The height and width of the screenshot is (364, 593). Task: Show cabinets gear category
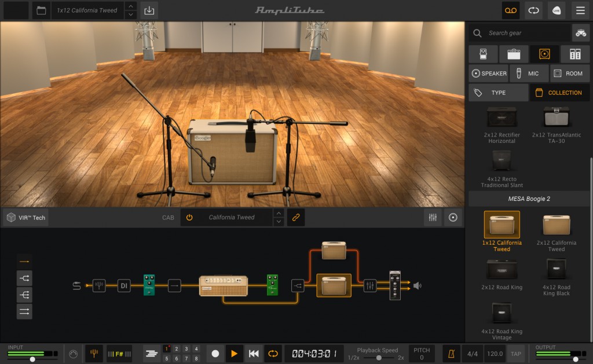pyautogui.click(x=544, y=54)
